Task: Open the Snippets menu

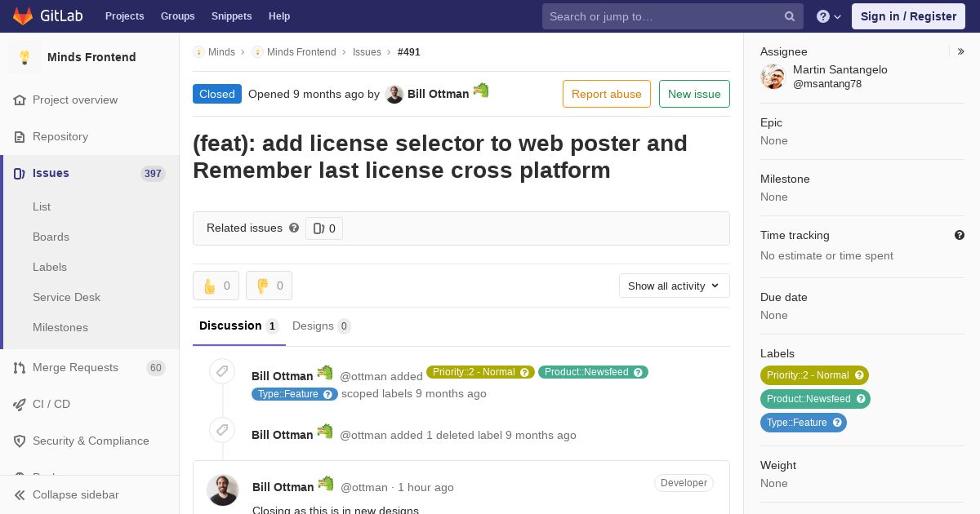Action: [x=232, y=16]
